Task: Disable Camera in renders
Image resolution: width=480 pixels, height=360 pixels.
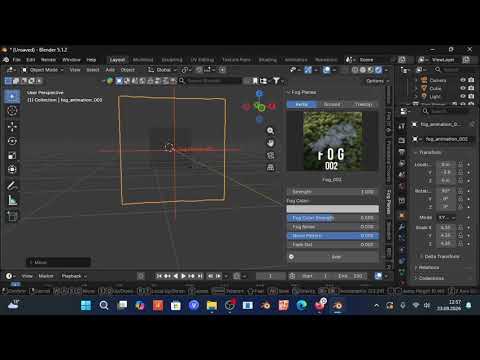Action: (471, 80)
